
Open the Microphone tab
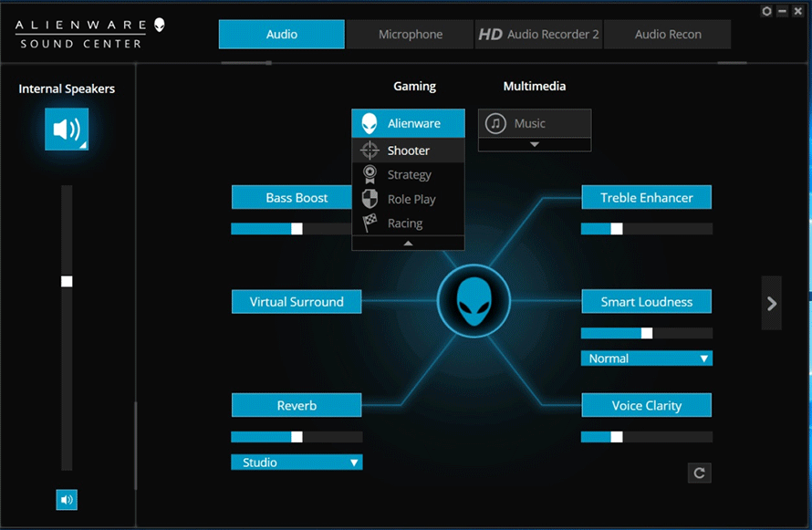[411, 34]
